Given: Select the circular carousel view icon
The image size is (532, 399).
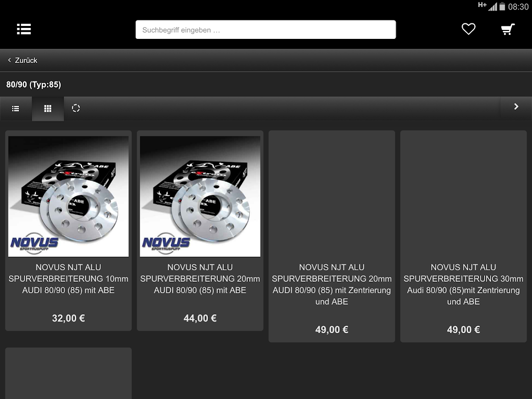Looking at the screenshot, I should (76, 108).
